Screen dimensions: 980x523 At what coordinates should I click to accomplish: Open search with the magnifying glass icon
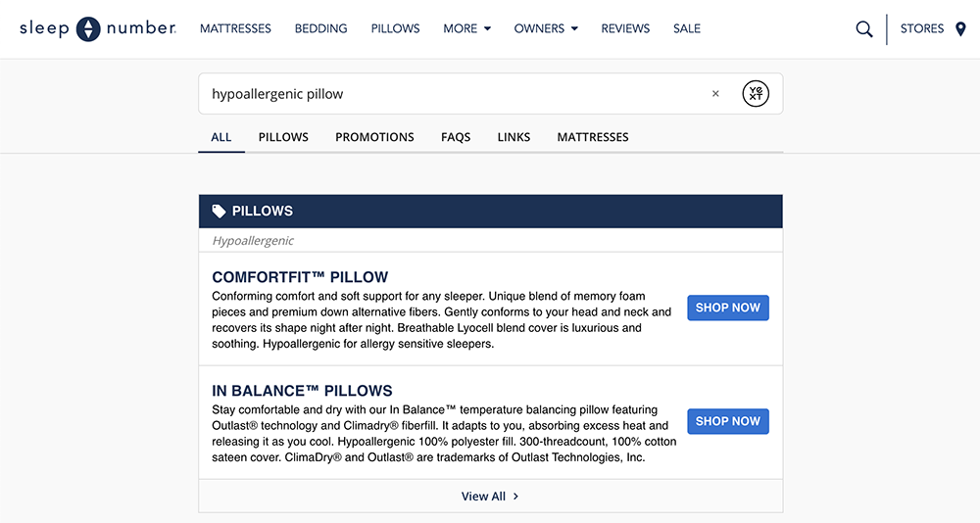[x=863, y=29]
